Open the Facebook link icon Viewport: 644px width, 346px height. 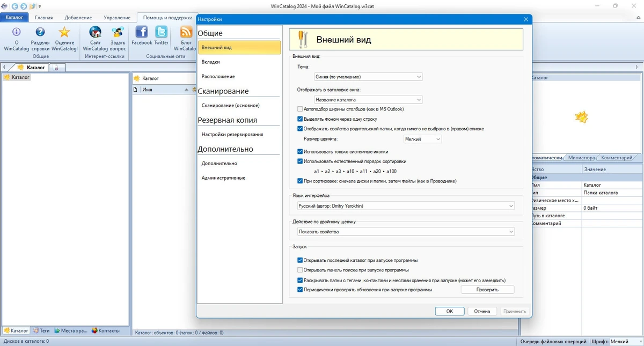point(142,32)
